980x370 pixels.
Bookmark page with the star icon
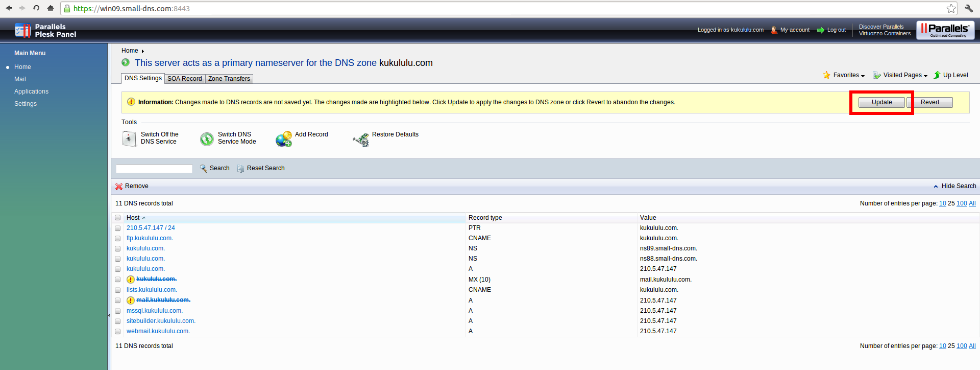pyautogui.click(x=951, y=8)
